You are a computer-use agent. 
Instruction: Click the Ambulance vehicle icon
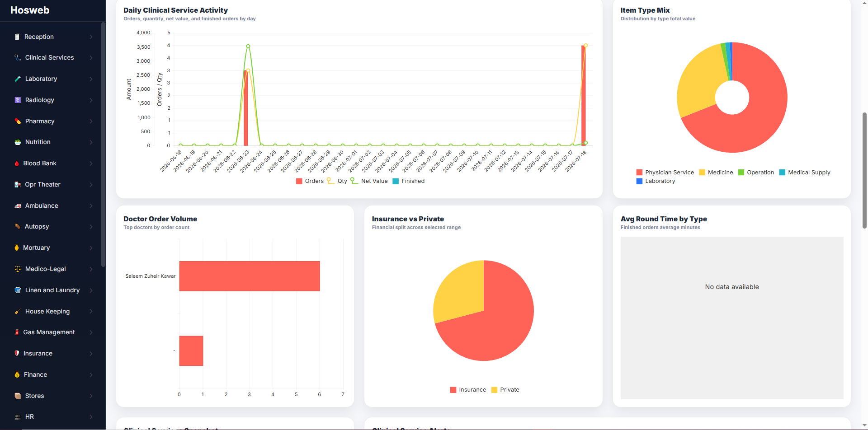tap(18, 206)
